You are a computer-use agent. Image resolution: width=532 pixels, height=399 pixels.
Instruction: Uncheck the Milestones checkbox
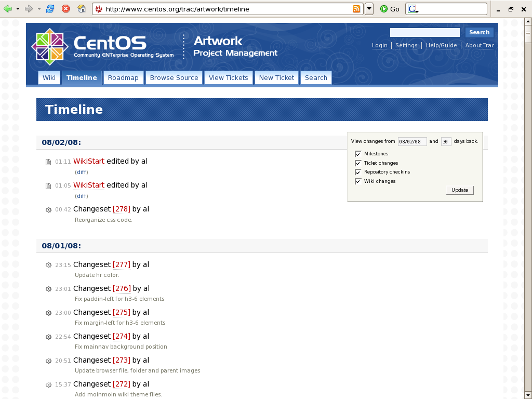point(358,154)
